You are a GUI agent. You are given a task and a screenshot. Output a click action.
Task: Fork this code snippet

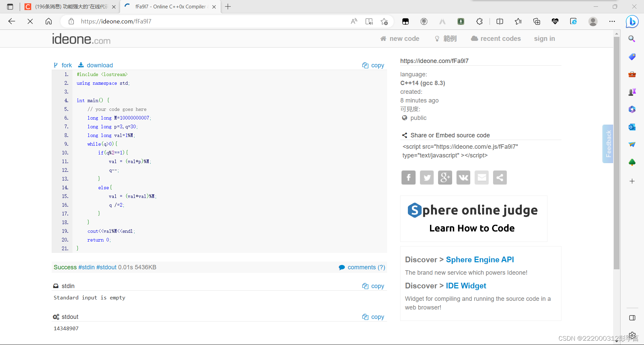pos(63,65)
